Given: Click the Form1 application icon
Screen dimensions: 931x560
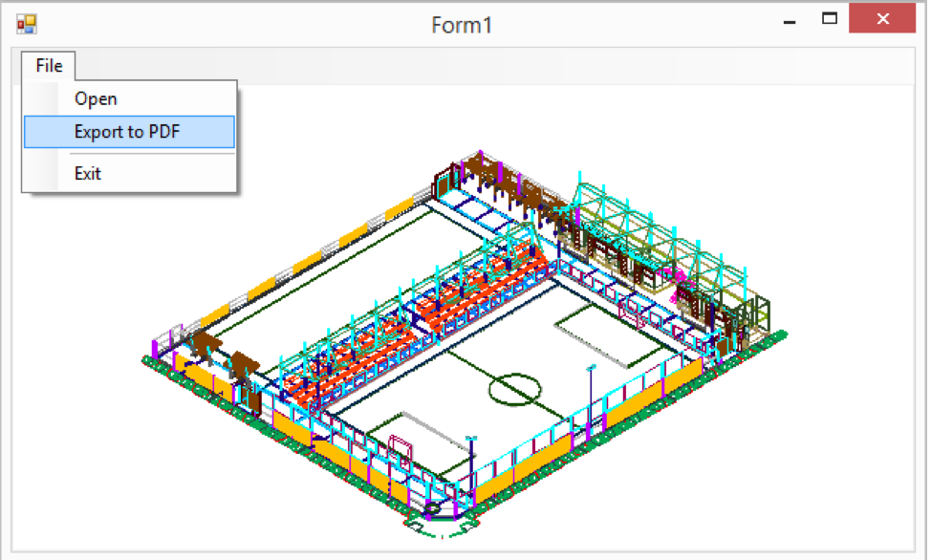Looking at the screenshot, I should click(27, 24).
